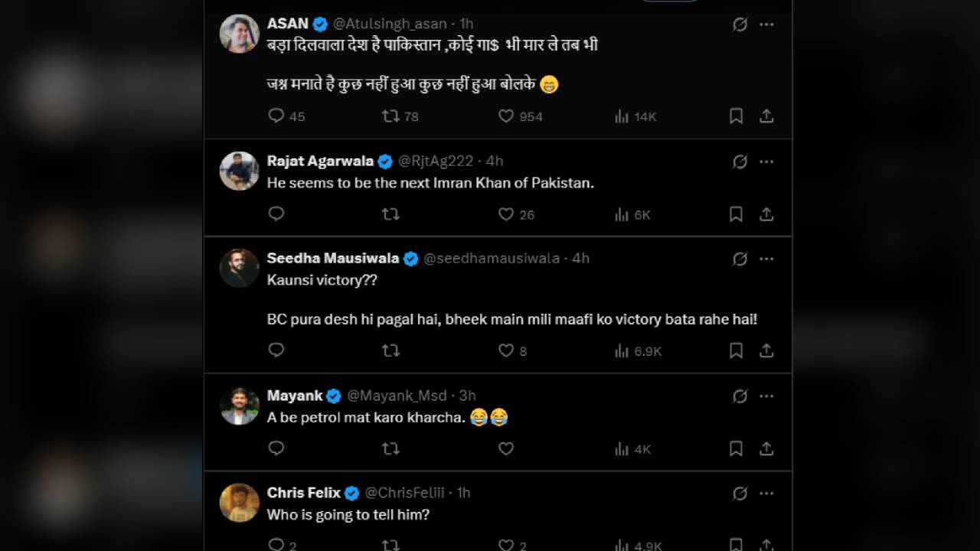Image resolution: width=980 pixels, height=551 pixels.
Task: Open more options on Mayank's tweet
Action: point(766,396)
